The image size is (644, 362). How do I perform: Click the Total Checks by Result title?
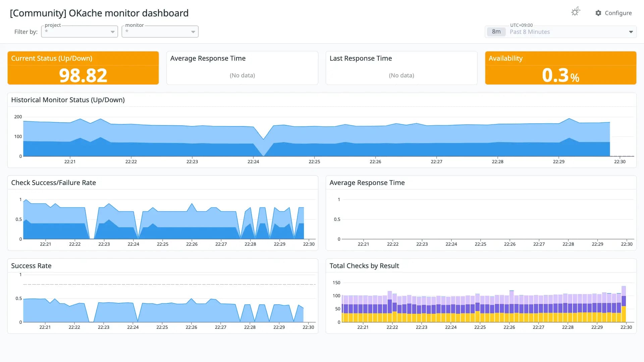(x=364, y=266)
